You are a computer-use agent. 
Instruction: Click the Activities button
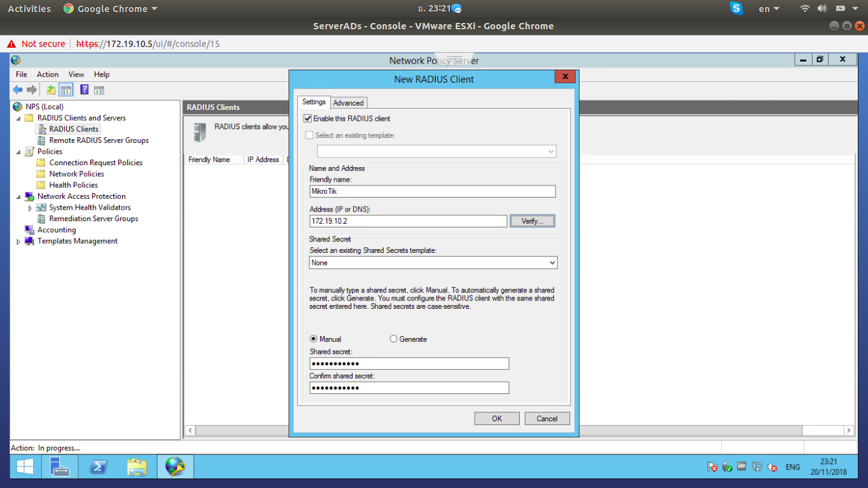click(29, 8)
